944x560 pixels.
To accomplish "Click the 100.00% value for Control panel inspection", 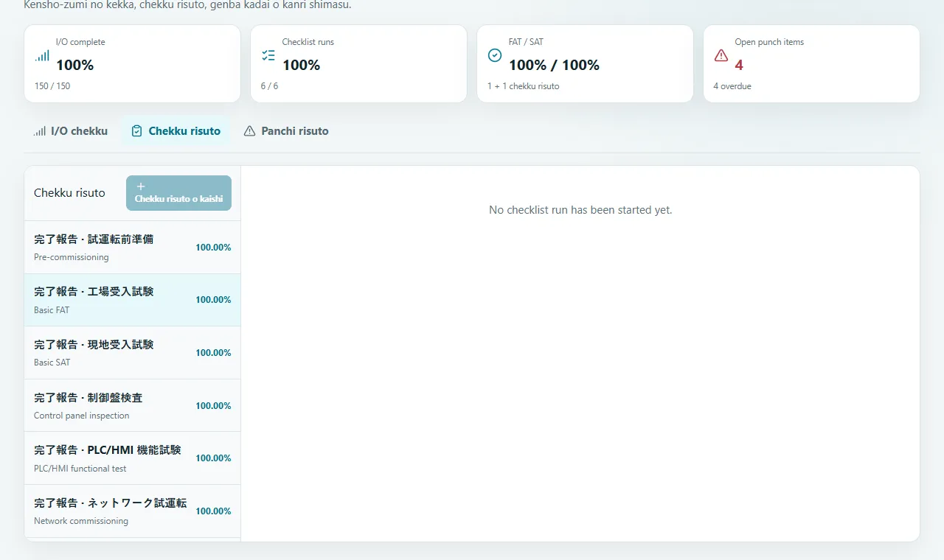I will [213, 406].
